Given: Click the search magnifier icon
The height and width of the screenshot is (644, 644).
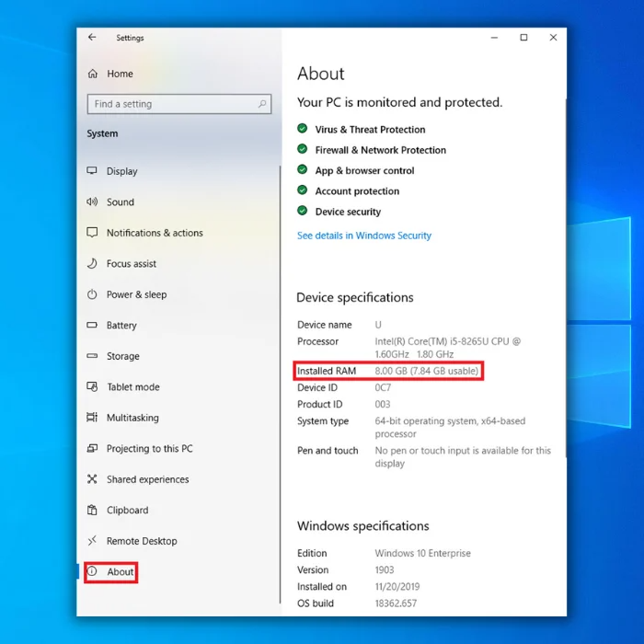Looking at the screenshot, I should 262,104.
